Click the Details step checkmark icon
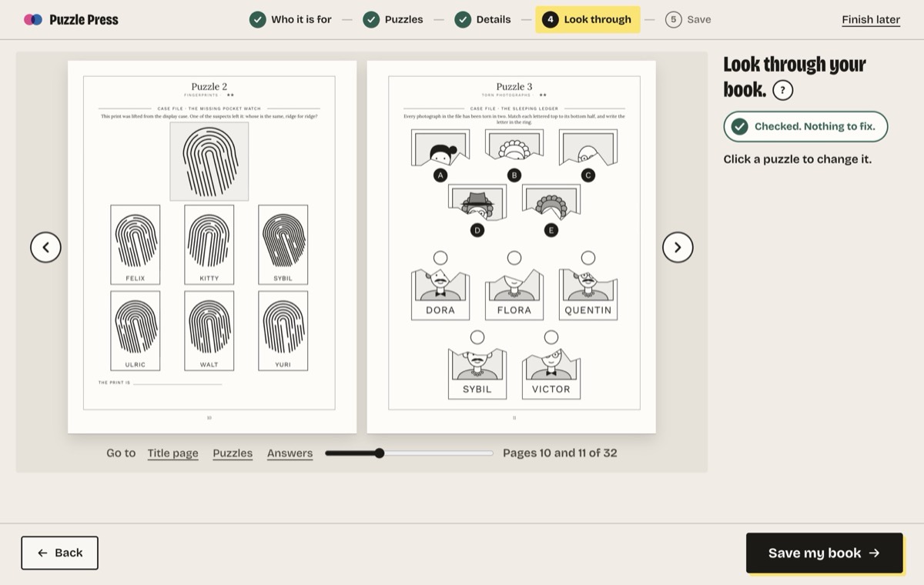This screenshot has width=924, height=585. click(462, 19)
